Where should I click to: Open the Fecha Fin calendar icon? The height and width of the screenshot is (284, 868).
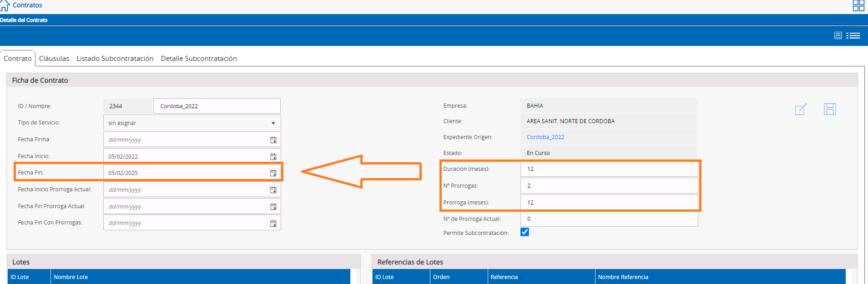click(x=273, y=173)
